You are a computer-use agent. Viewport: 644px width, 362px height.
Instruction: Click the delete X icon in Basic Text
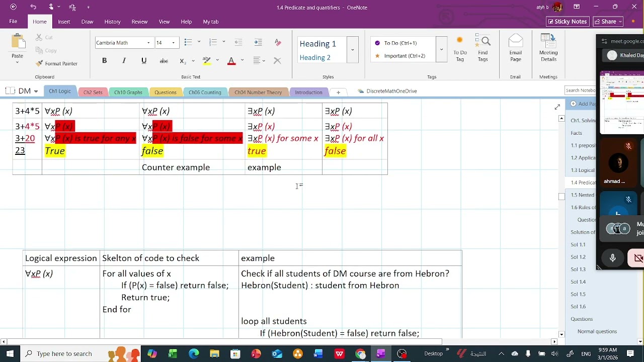[x=277, y=60]
